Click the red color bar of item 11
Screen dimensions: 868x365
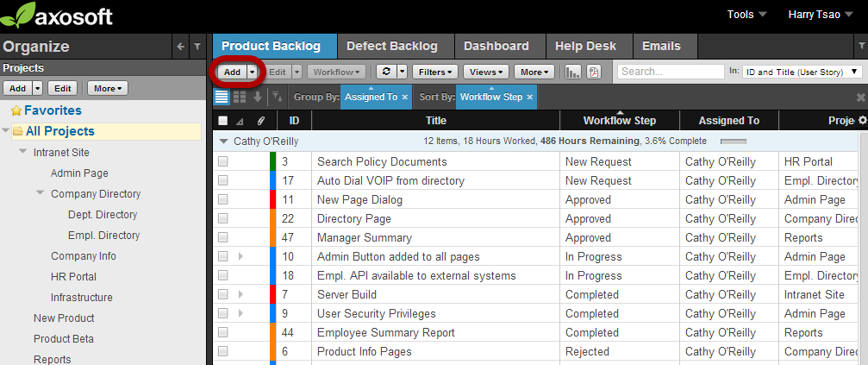272,199
